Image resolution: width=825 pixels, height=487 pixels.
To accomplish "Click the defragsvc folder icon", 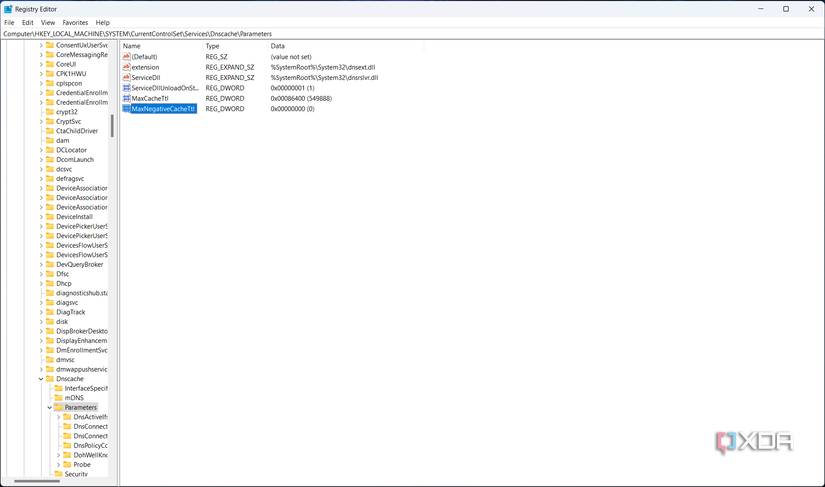I will (x=50, y=178).
